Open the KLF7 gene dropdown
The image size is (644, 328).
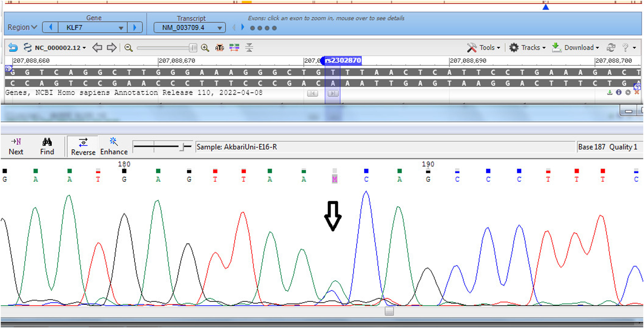[121, 28]
